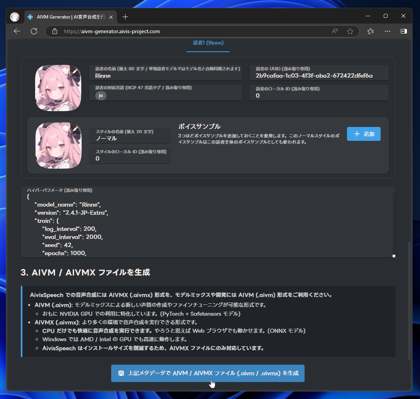Open a new tab with plus icon

[x=125, y=17]
